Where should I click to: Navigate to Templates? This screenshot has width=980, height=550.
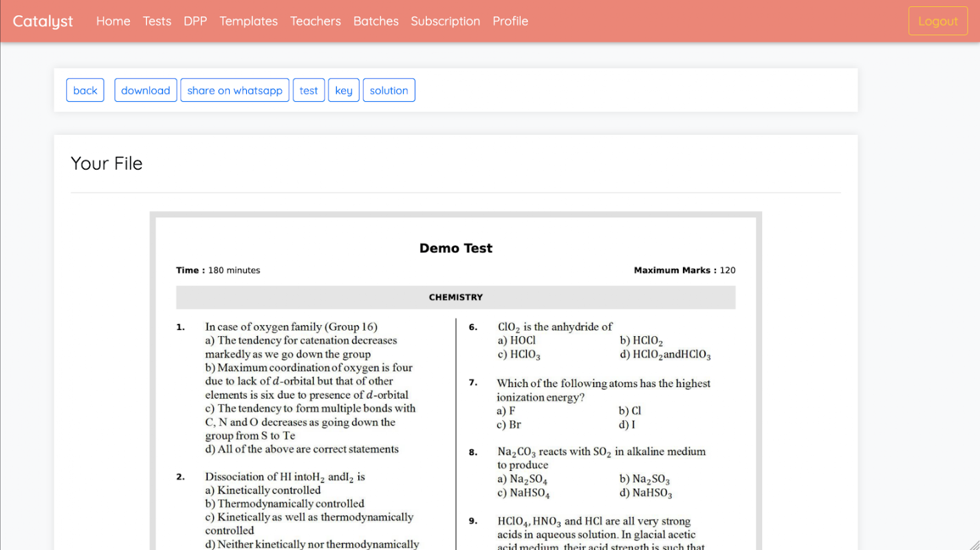pyautogui.click(x=248, y=21)
